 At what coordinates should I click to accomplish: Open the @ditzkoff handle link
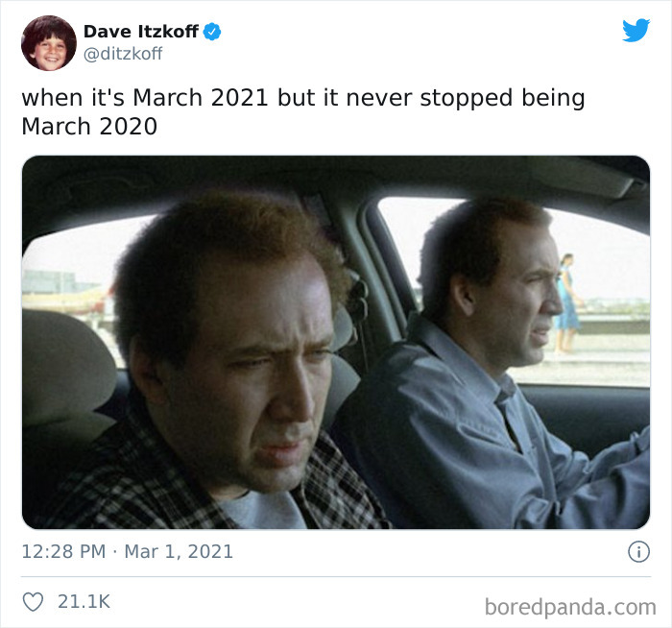pos(123,54)
